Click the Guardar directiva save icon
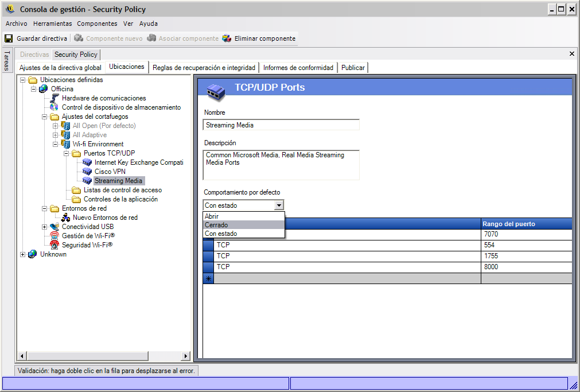This screenshot has height=392, width=580. coord(9,38)
